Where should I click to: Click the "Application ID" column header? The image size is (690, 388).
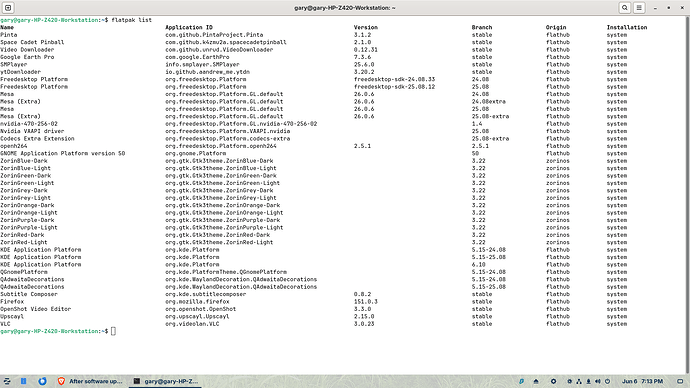[x=189, y=27]
